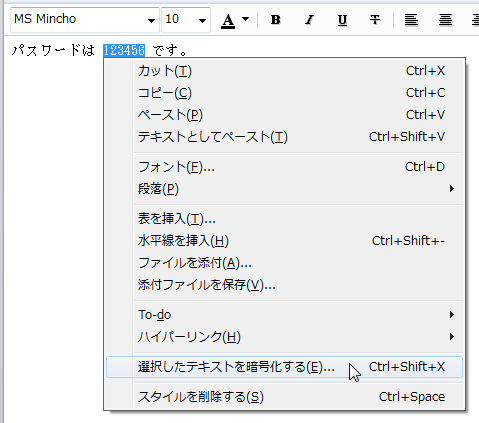Toggle Bold formatting button
The image size is (479, 423).
pos(276,20)
